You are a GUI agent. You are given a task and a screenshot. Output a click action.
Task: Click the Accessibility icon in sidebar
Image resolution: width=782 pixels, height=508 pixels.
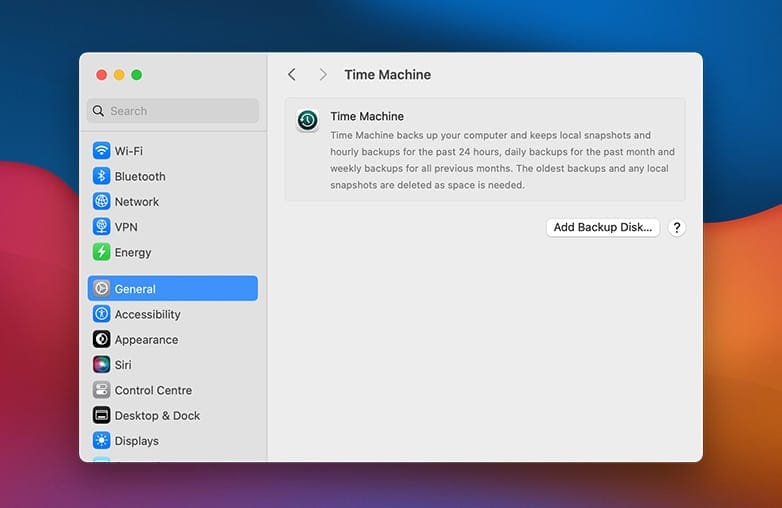coord(101,314)
